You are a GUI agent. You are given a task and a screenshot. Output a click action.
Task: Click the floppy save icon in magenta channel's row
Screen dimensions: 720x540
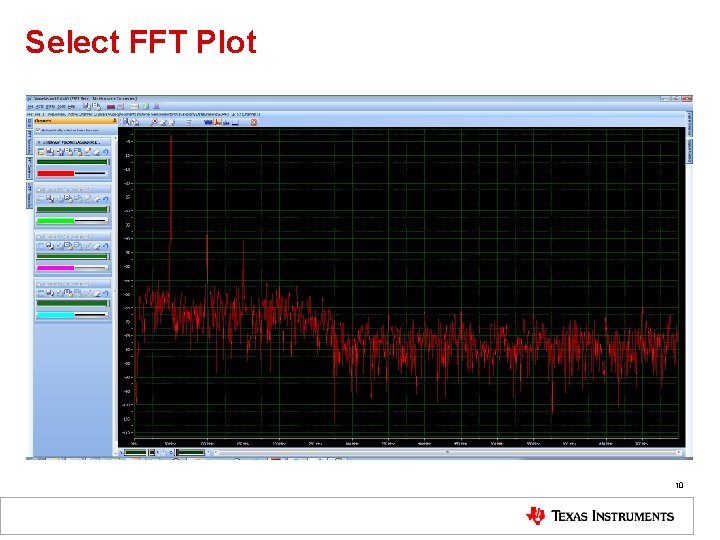pyautogui.click(x=50, y=246)
